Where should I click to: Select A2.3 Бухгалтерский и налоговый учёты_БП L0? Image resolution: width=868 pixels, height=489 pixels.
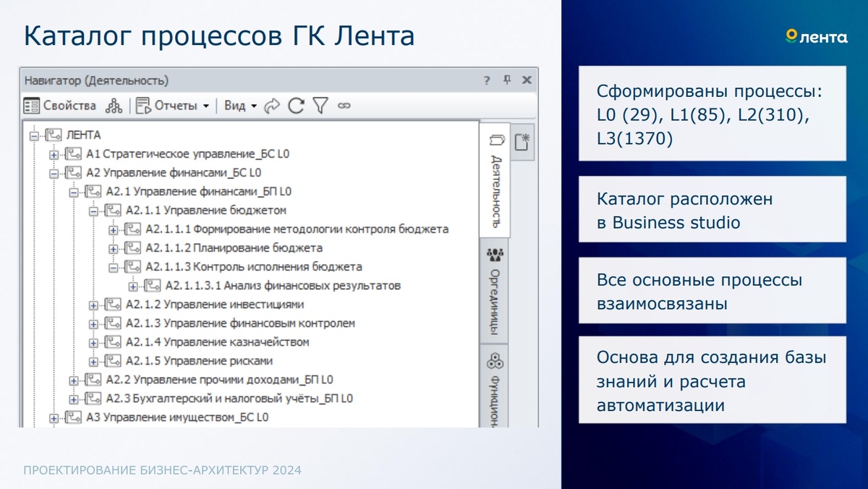pyautogui.click(x=229, y=399)
